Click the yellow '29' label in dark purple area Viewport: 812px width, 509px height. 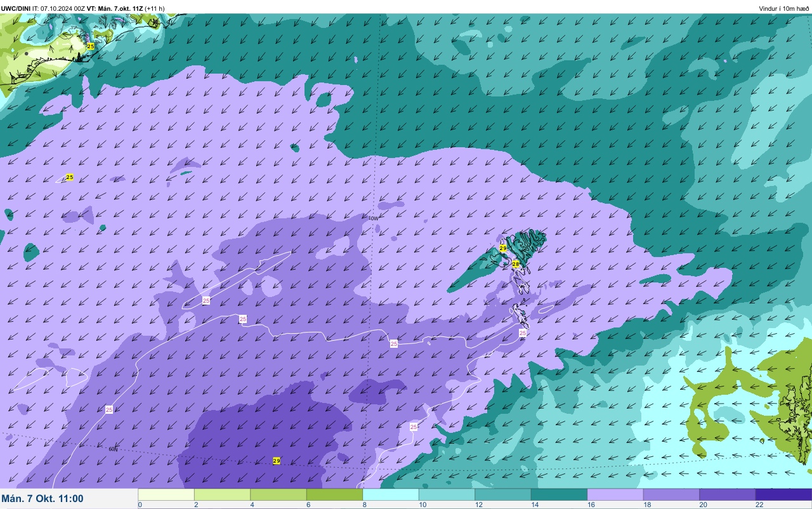tap(277, 461)
